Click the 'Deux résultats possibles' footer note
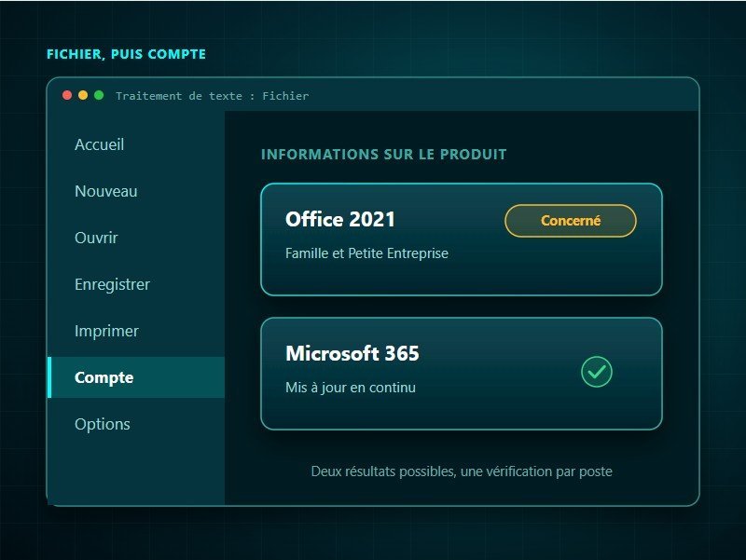This screenshot has width=746, height=560. 462,471
